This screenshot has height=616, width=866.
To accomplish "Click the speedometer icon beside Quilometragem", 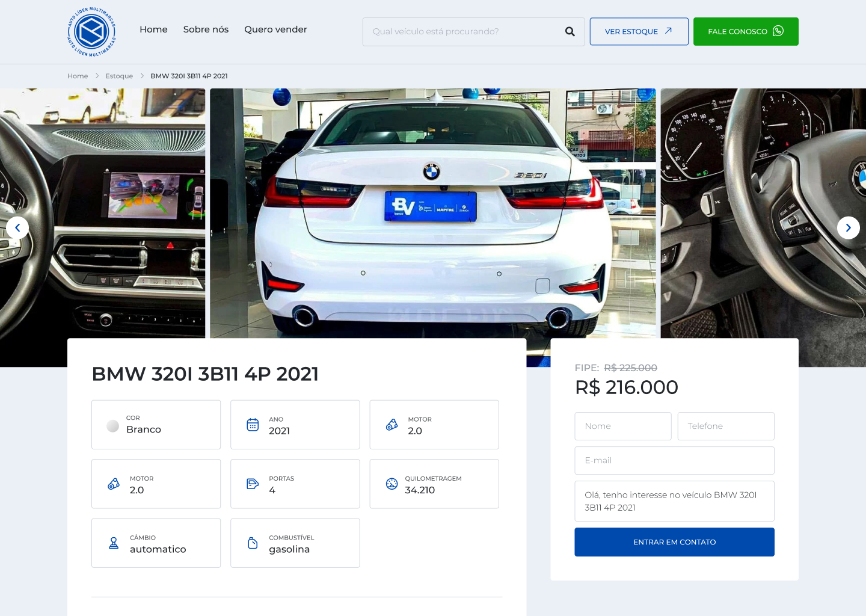I will pos(392,484).
